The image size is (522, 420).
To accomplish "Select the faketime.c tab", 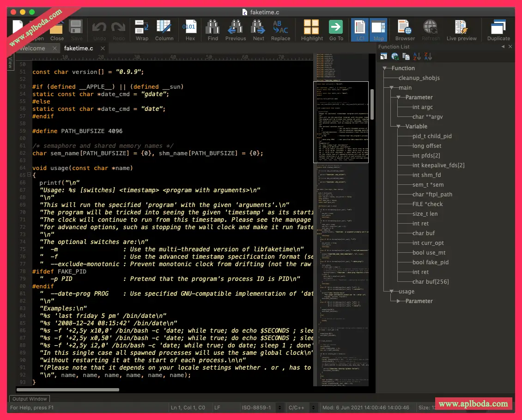I will [x=79, y=49].
